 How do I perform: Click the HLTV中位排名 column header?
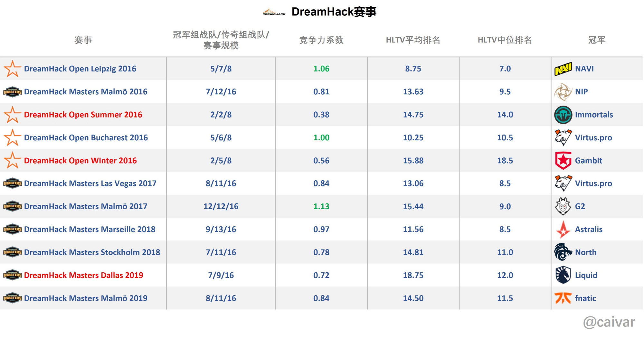click(x=505, y=40)
